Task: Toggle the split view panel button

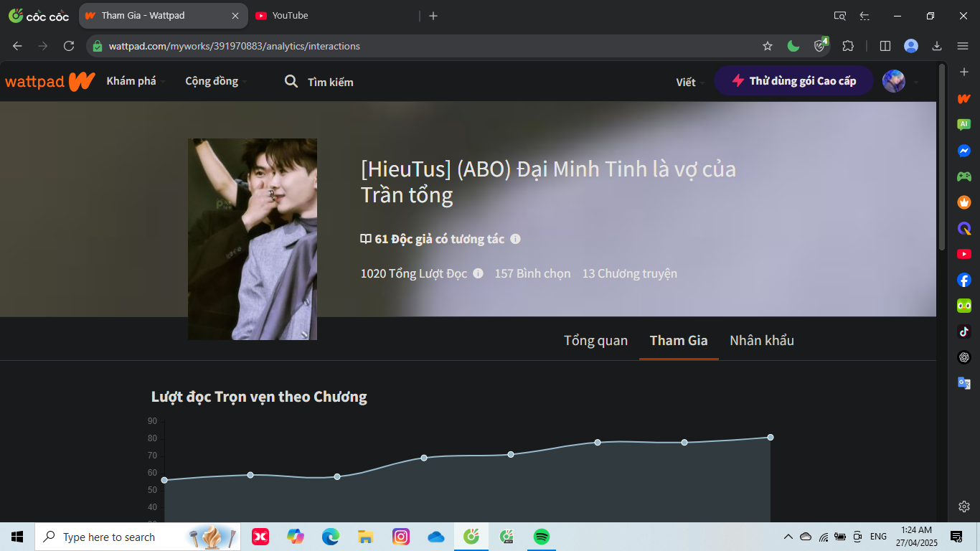Action: click(x=885, y=46)
